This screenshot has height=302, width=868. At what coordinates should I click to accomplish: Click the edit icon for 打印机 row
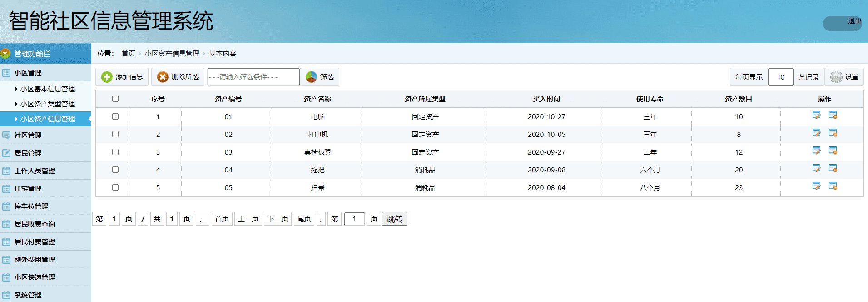click(816, 133)
